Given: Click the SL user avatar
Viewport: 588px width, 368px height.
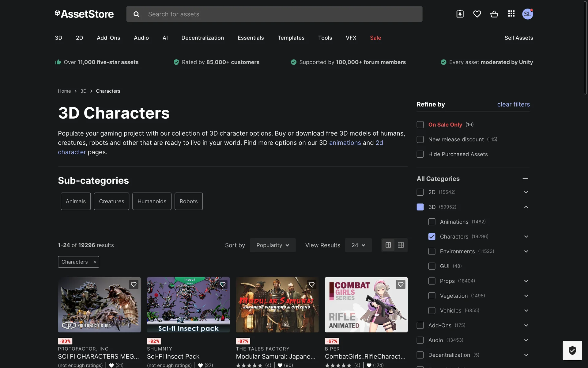Looking at the screenshot, I should (527, 14).
